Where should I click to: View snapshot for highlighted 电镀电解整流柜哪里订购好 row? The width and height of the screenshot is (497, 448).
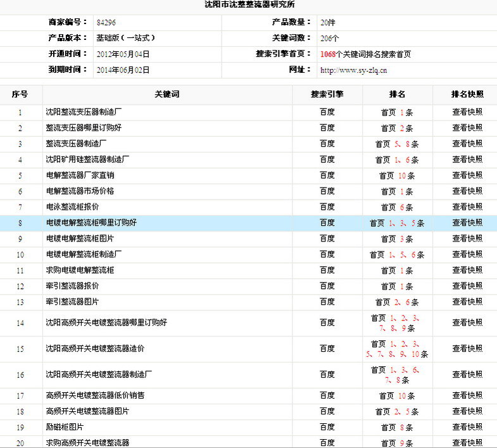pyautogui.click(x=467, y=222)
